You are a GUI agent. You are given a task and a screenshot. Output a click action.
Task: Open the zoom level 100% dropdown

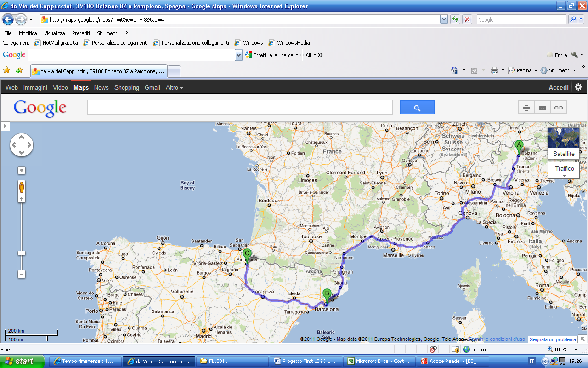[576, 350]
